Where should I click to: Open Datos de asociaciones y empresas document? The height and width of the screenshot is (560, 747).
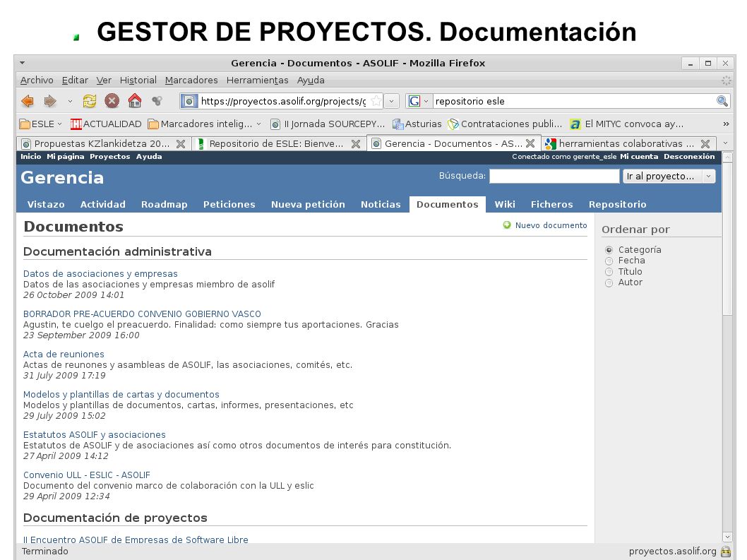[x=100, y=273]
